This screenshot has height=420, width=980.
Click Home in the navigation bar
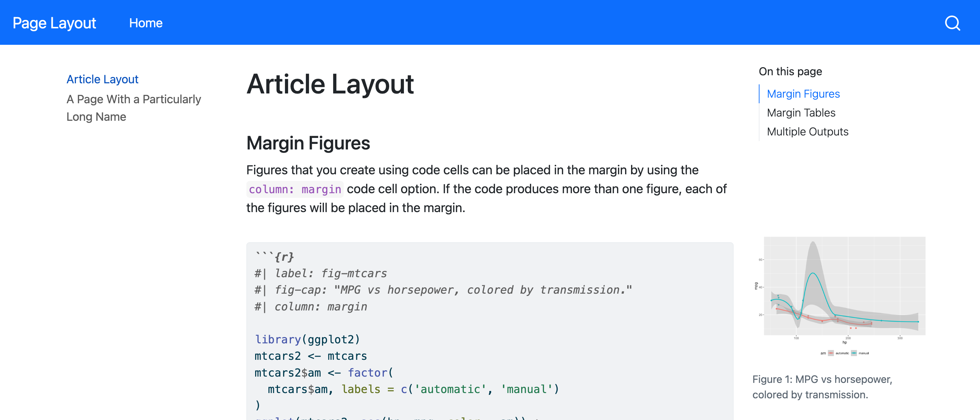(x=146, y=23)
